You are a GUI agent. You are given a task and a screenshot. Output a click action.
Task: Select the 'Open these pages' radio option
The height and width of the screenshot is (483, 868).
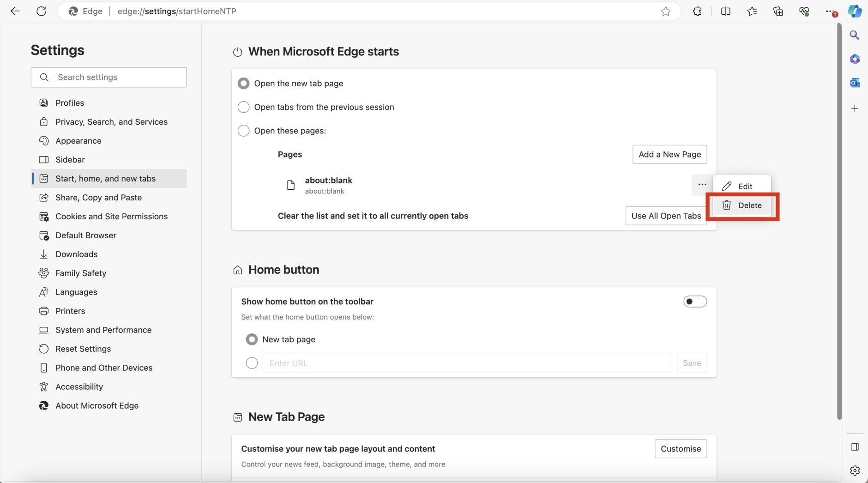click(243, 131)
